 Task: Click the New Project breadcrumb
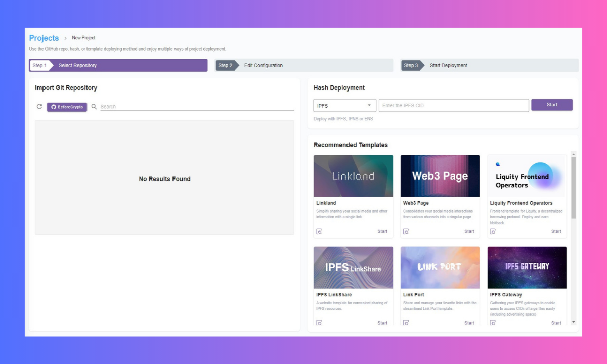[83, 38]
